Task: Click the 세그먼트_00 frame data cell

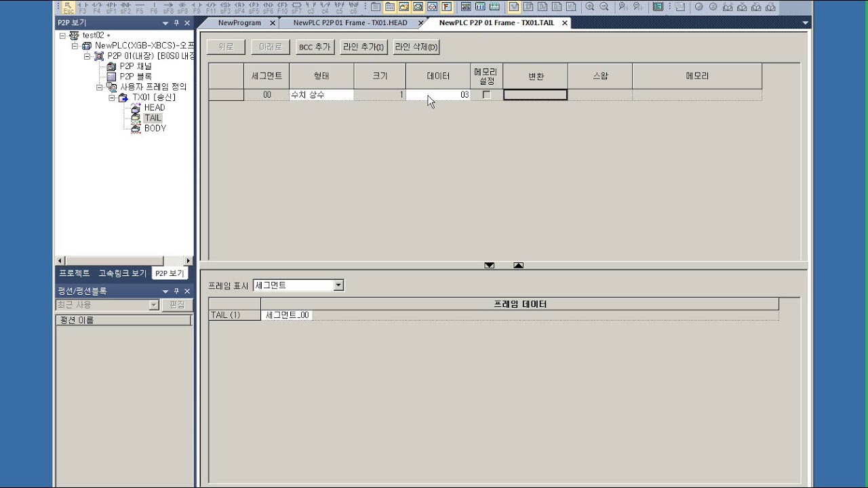Action: (288, 315)
